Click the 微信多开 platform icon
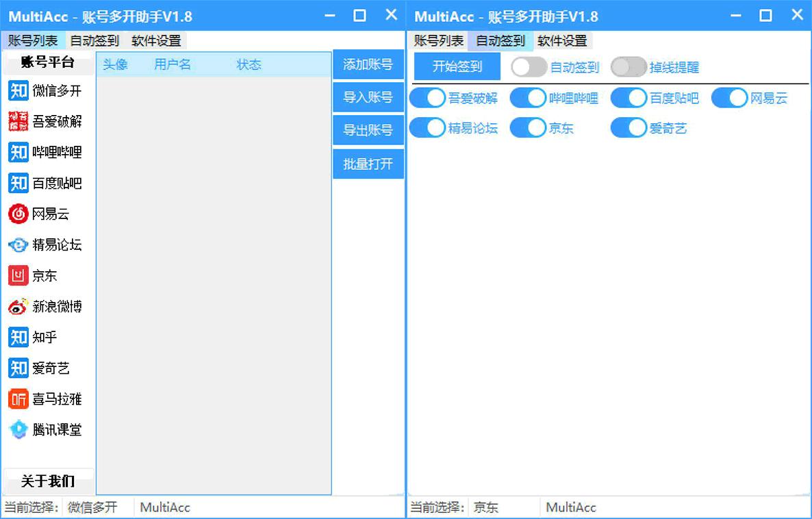This screenshot has height=519, width=812. pyautogui.click(x=18, y=90)
